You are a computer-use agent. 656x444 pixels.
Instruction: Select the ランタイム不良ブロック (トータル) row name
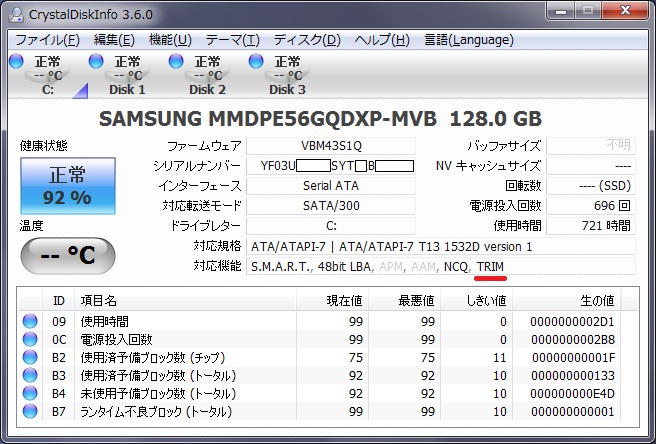click(x=156, y=411)
